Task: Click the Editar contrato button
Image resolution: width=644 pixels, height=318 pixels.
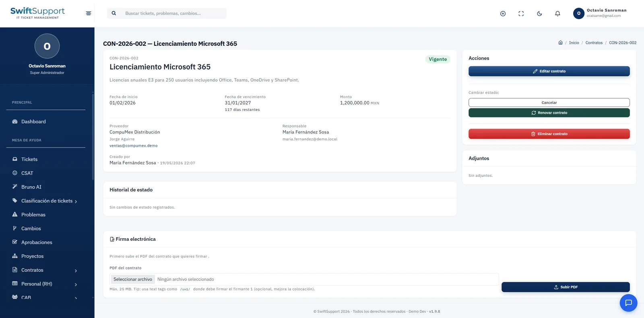Action: (x=549, y=71)
